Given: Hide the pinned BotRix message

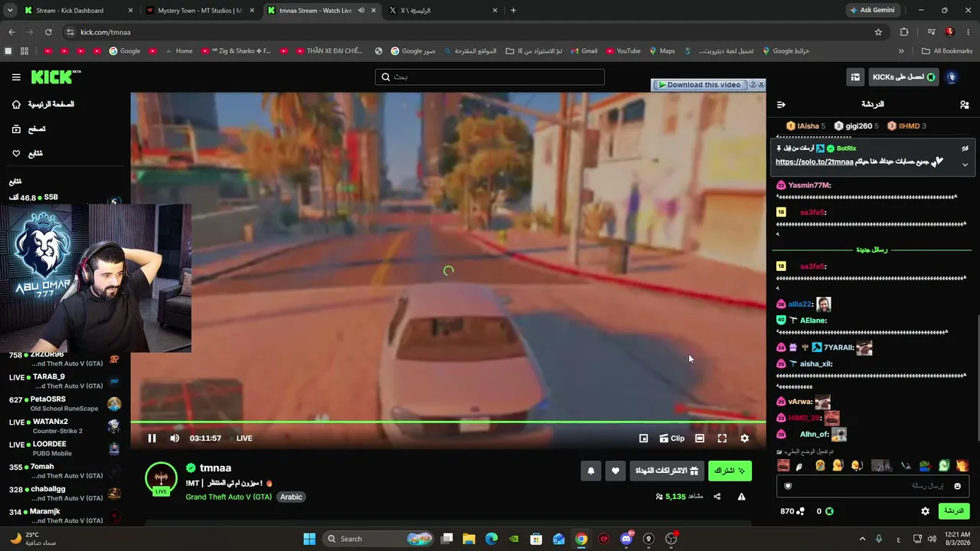Looking at the screenshot, I should click(x=965, y=148).
